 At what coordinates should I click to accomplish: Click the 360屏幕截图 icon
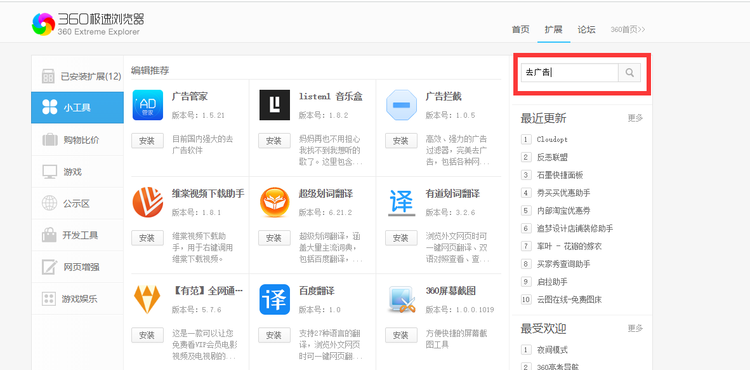402,299
